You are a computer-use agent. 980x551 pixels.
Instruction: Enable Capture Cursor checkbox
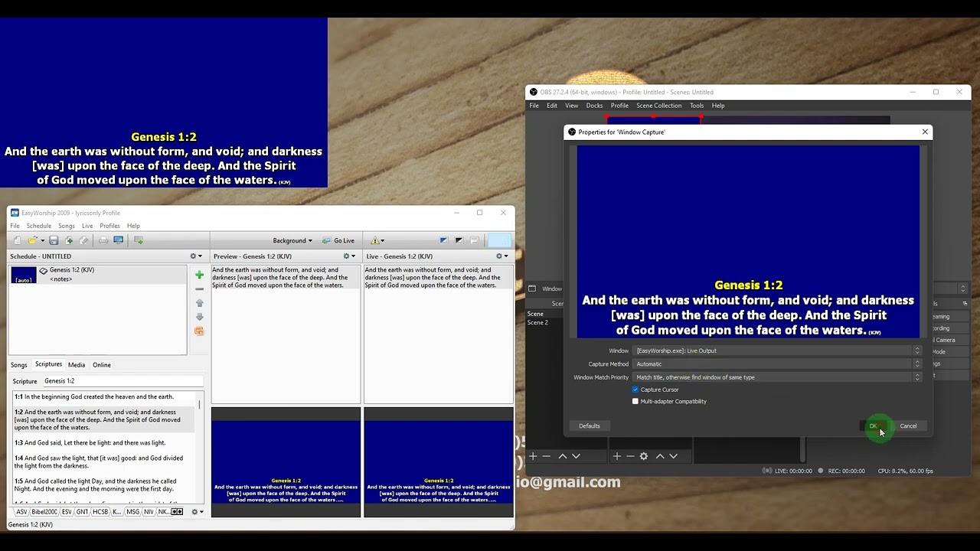(635, 390)
